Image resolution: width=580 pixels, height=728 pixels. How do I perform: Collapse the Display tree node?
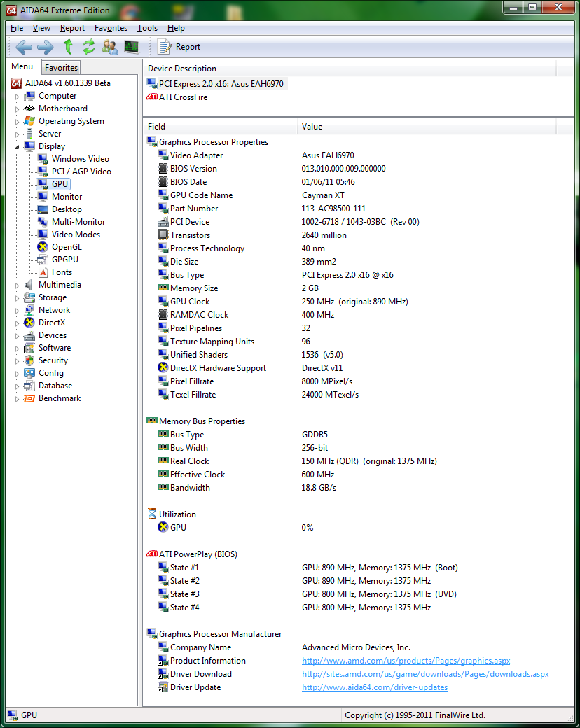(x=18, y=147)
